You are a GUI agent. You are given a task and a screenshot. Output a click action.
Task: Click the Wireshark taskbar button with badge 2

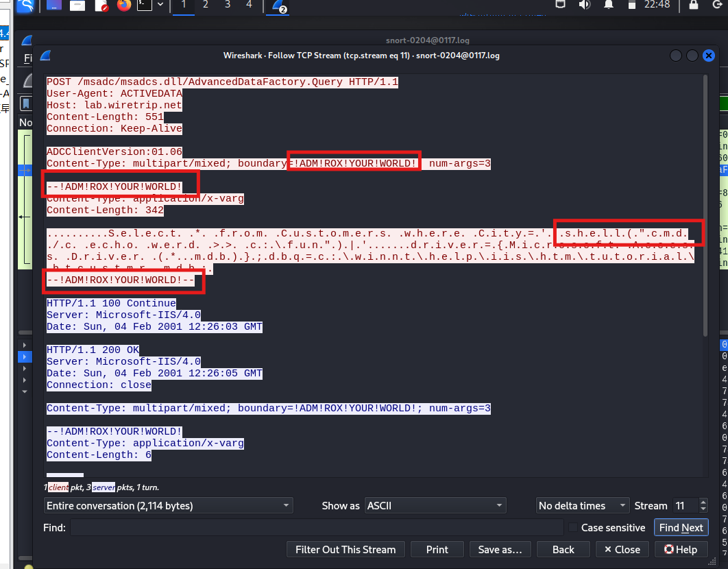coord(278,6)
